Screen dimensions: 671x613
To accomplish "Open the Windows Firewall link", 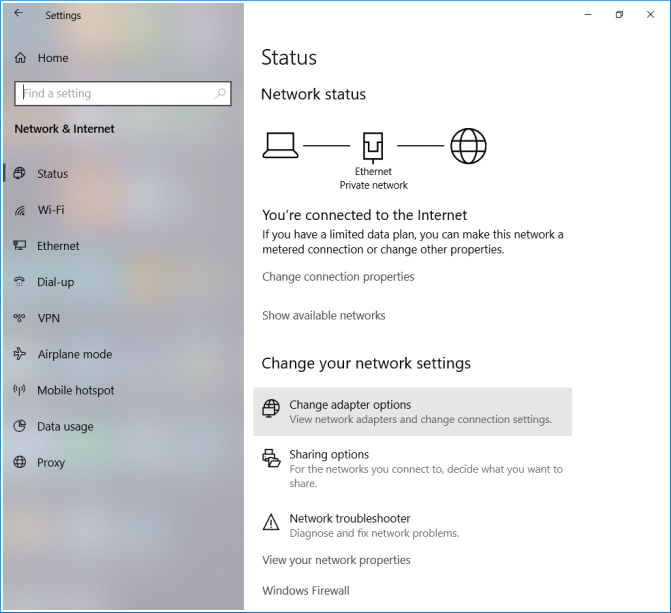I will click(306, 590).
